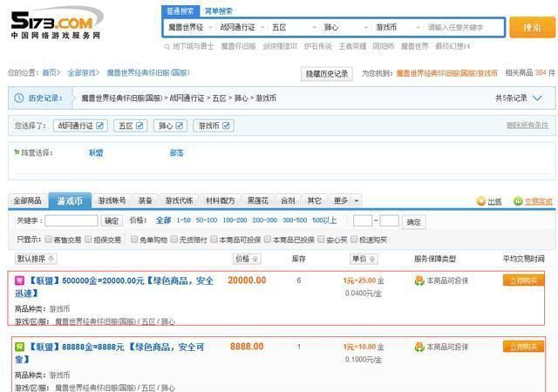
Task: Click the 交易完成 green icon
Action: tap(518, 201)
